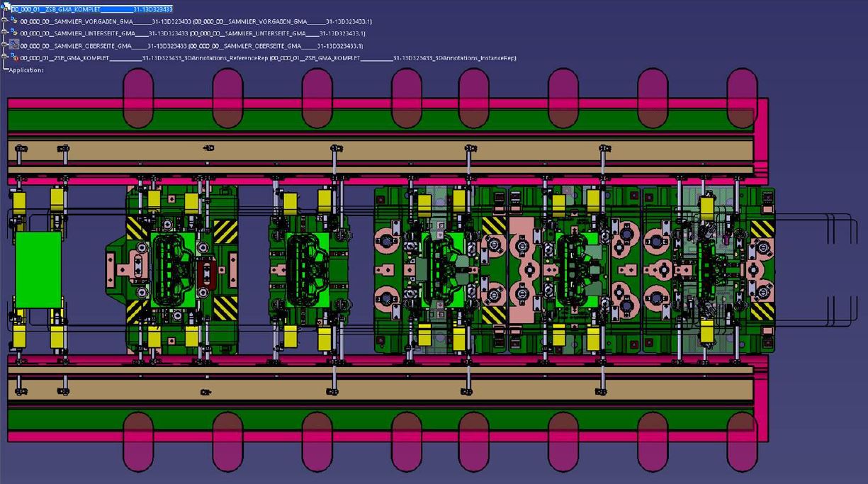
Task: Select the SAMMLER_OBERSEITE_GMA text in the tree
Action: [191, 46]
